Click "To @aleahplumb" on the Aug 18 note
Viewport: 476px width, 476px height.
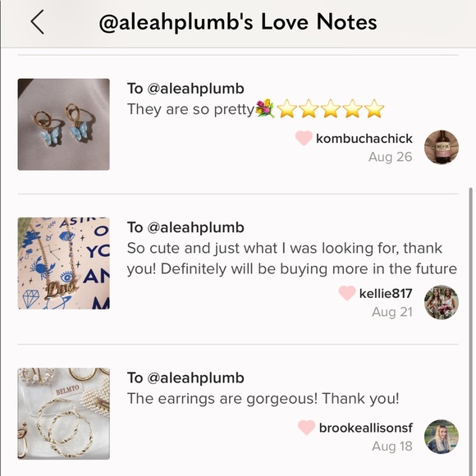[x=185, y=378]
